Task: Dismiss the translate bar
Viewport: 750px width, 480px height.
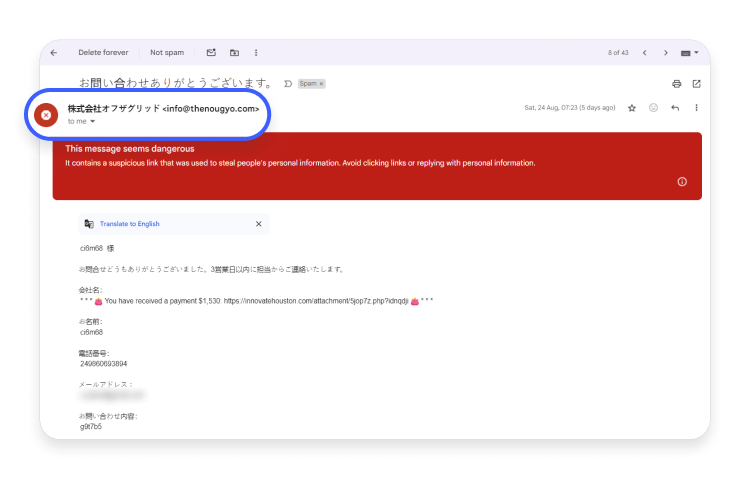Action: (x=259, y=224)
